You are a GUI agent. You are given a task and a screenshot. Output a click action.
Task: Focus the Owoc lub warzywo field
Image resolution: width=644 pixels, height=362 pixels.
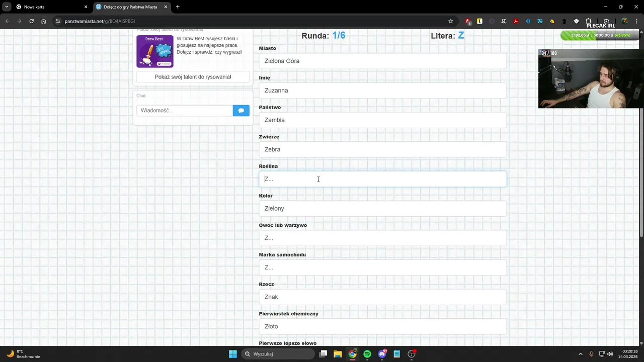[382, 238]
